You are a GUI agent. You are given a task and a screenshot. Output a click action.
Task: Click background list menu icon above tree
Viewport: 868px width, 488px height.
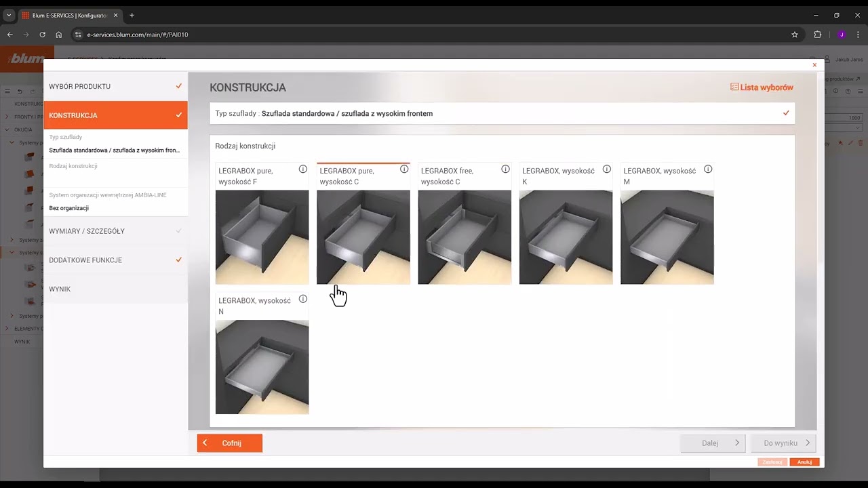(x=7, y=91)
